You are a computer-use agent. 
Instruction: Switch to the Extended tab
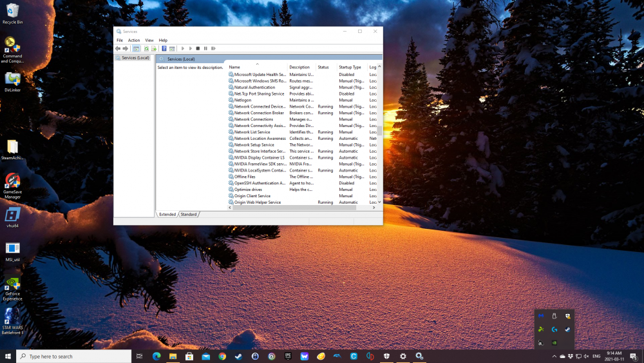point(167,214)
